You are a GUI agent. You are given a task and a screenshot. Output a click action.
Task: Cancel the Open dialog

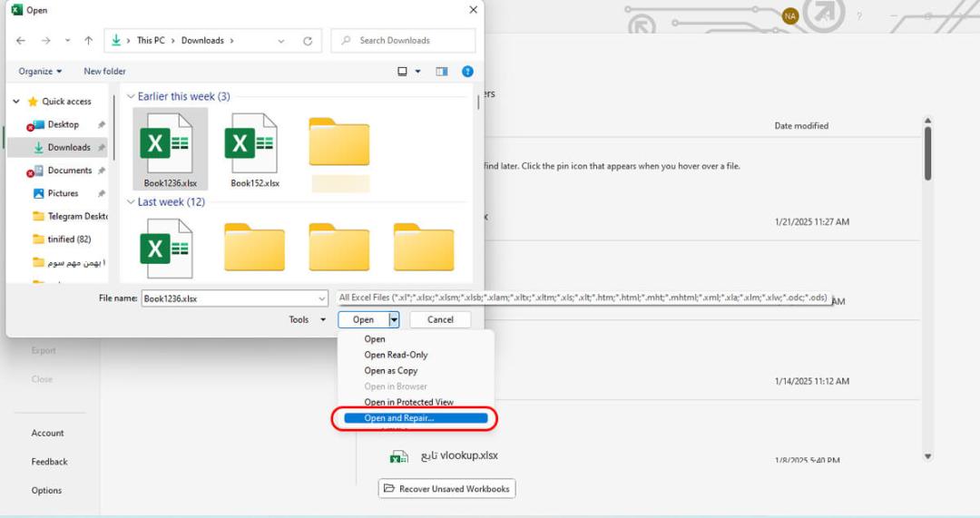(440, 319)
